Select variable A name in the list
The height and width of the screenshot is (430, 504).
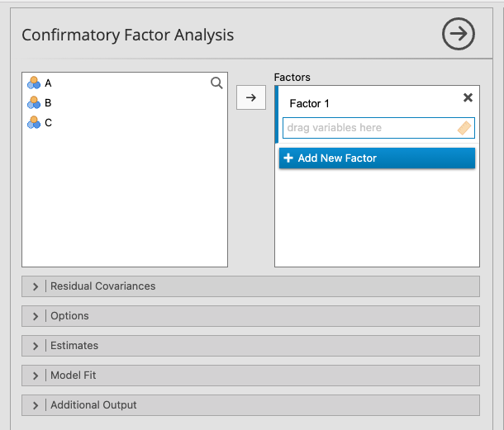[48, 83]
